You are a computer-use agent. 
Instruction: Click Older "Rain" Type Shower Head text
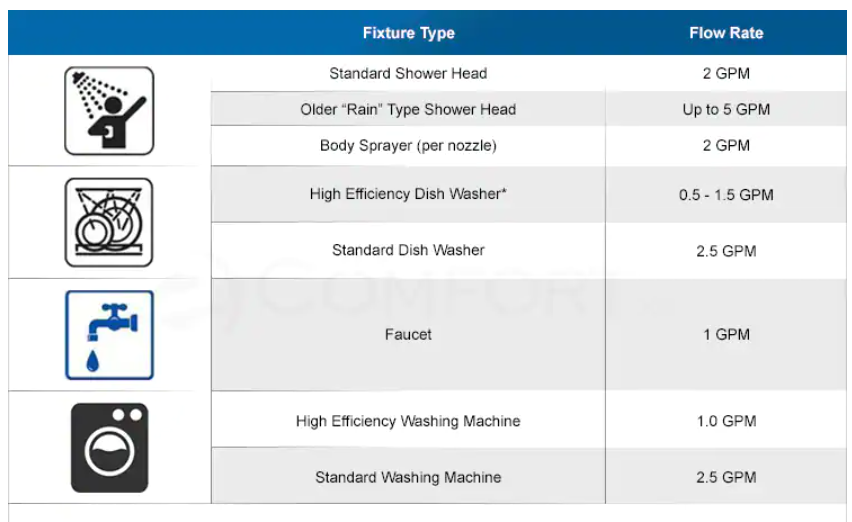click(x=408, y=110)
